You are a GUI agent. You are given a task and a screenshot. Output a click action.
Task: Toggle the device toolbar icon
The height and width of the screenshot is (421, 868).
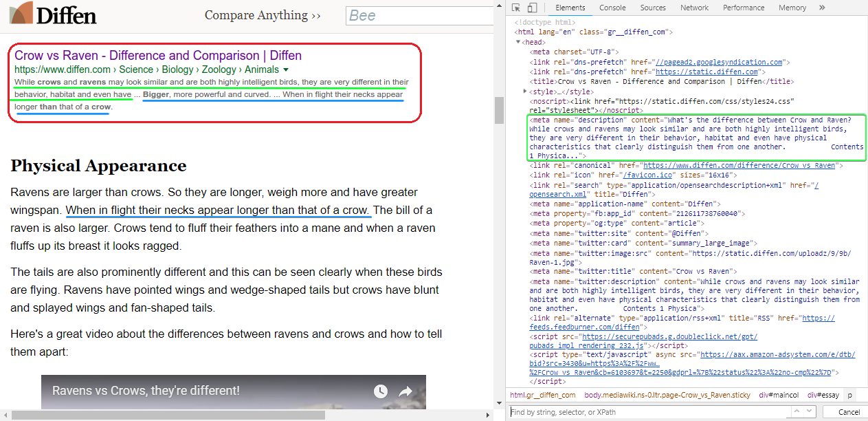click(533, 8)
